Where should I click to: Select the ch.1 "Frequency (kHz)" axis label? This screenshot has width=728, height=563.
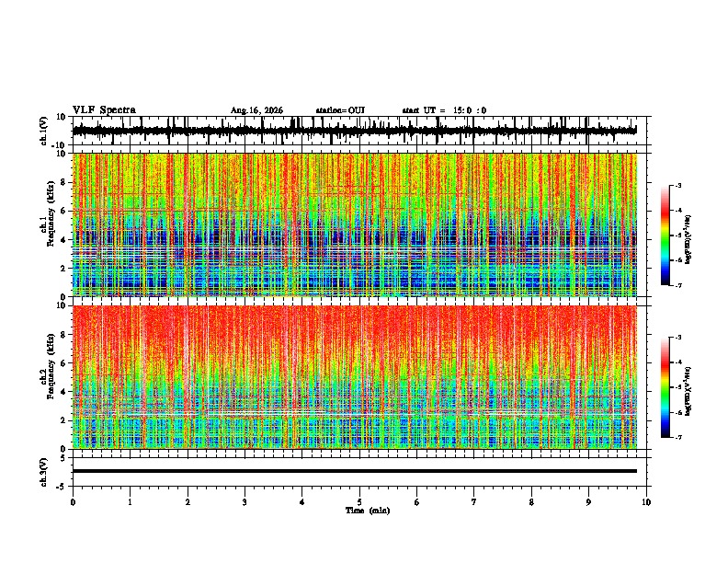(x=51, y=213)
